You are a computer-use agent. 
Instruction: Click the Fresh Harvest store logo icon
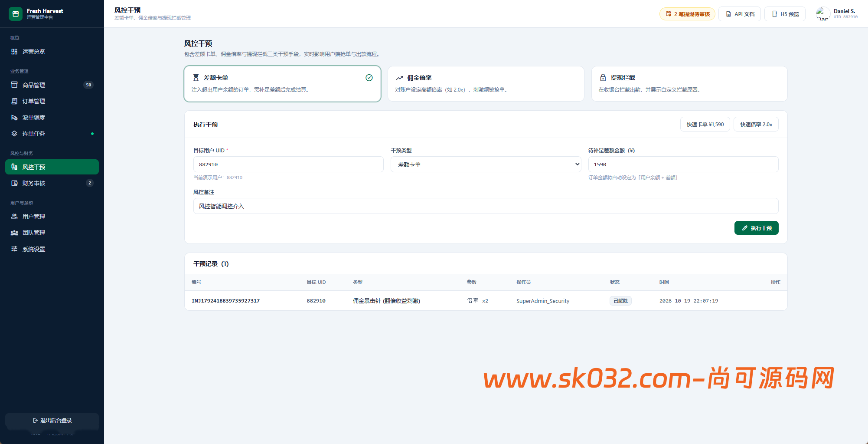16,14
